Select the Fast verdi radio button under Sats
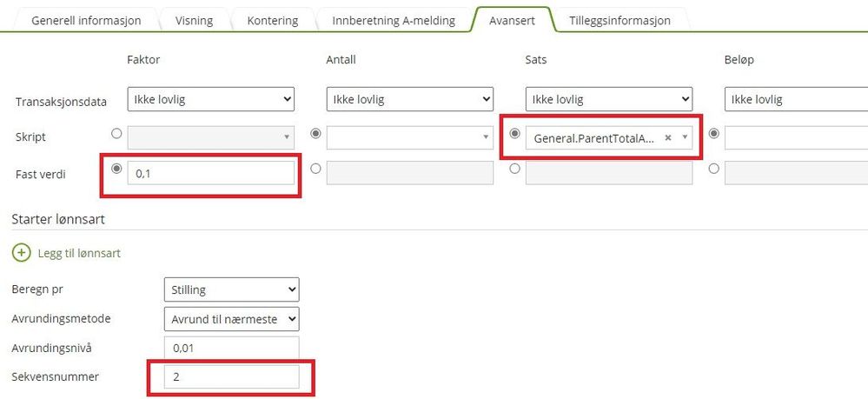This screenshot has width=868, height=399. (515, 169)
